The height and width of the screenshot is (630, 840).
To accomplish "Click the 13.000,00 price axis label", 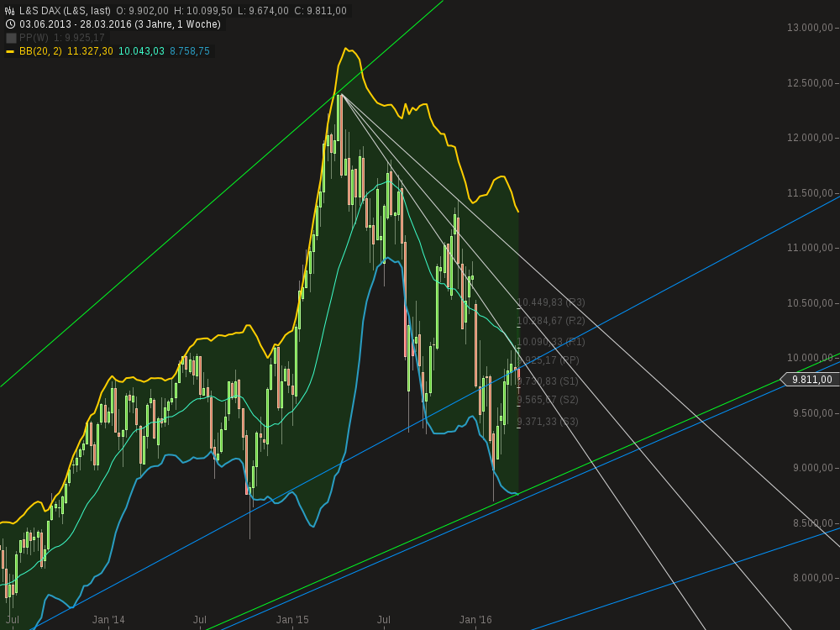I will coord(810,28).
